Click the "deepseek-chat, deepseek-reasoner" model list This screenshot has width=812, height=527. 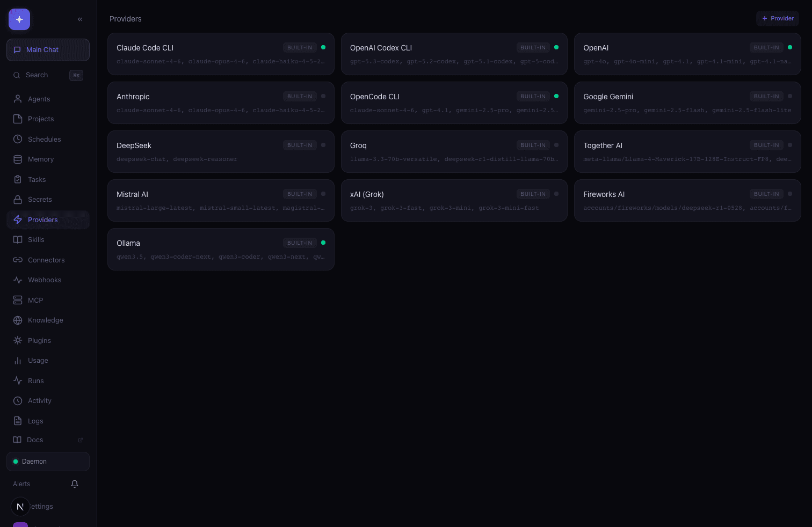177,159
